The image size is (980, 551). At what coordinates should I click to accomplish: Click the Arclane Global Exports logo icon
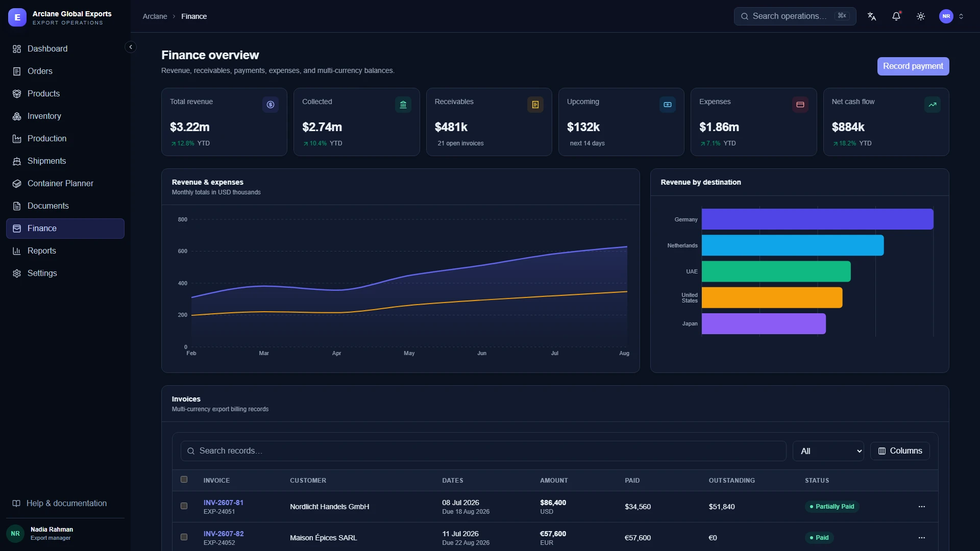(x=17, y=17)
